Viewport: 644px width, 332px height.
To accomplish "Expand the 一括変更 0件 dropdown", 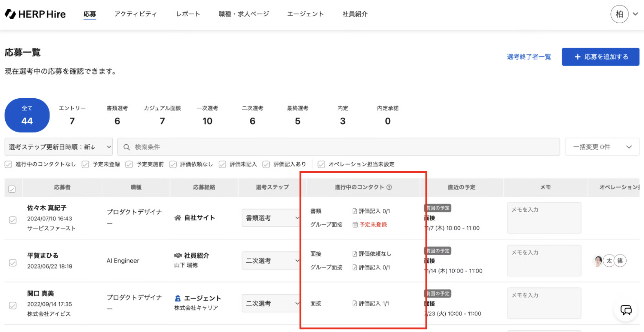I will pyautogui.click(x=602, y=147).
